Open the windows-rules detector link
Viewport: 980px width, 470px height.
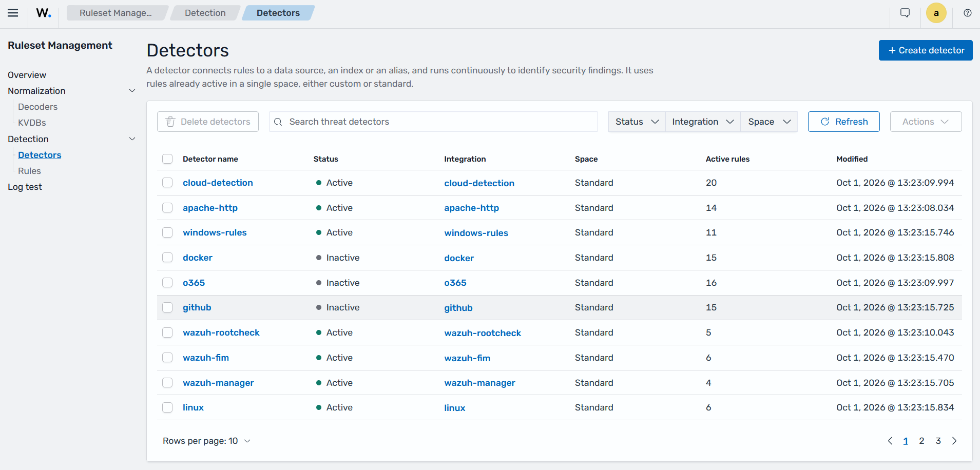215,232
